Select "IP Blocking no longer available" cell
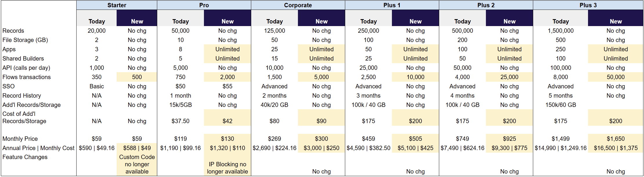 [x=227, y=168]
